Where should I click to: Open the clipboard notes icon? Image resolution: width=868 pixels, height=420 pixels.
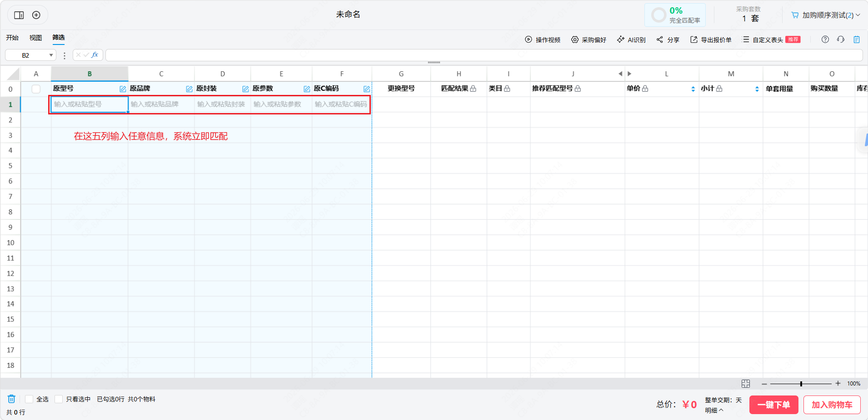pos(857,40)
